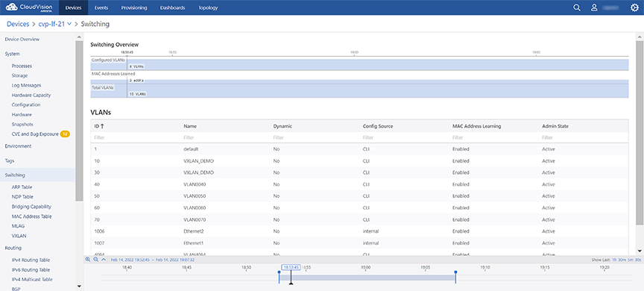Click the Admin State filter field

[x=584, y=138]
